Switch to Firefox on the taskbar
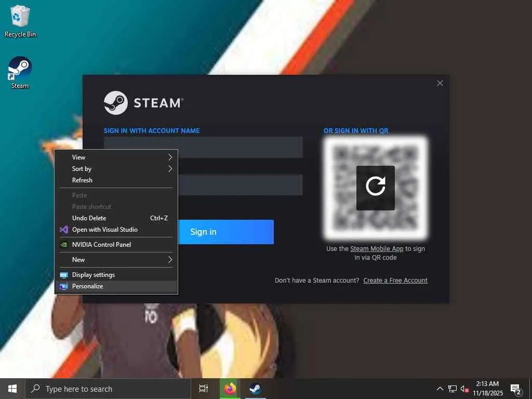Viewport: 532px width, 399px height. click(230, 389)
